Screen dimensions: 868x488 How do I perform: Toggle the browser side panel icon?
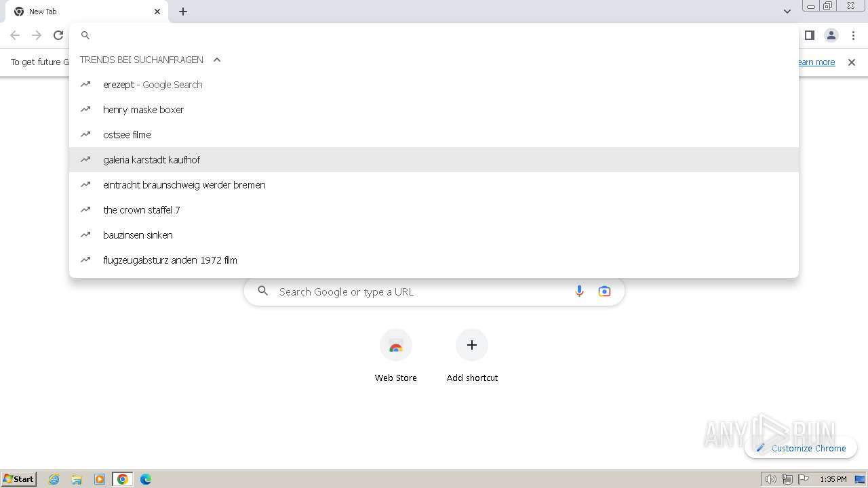(809, 35)
